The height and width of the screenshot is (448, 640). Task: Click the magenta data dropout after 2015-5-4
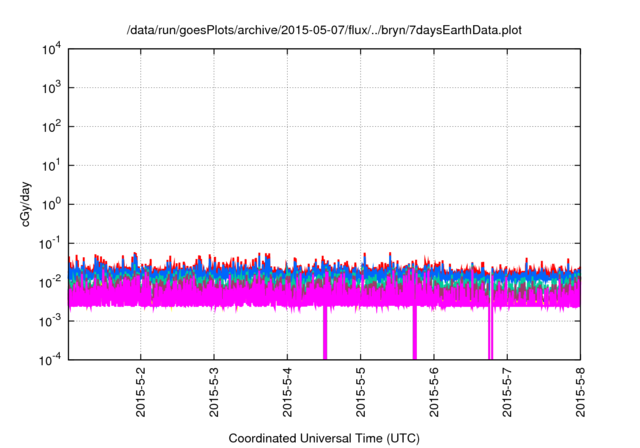pyautogui.click(x=325, y=333)
